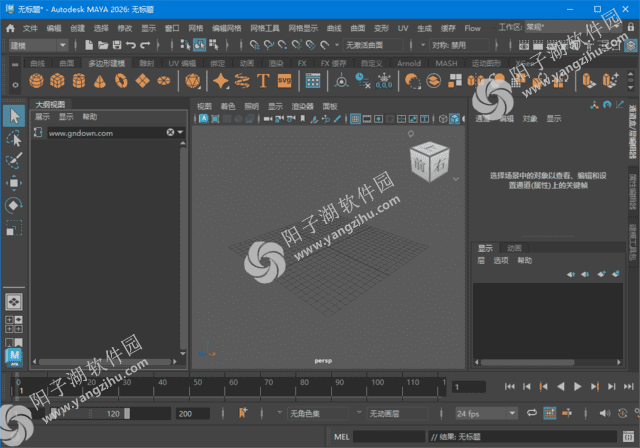Screen dimensions: 640x448
Task: Open the outliner search filter dropdown arrow
Action: (180, 132)
